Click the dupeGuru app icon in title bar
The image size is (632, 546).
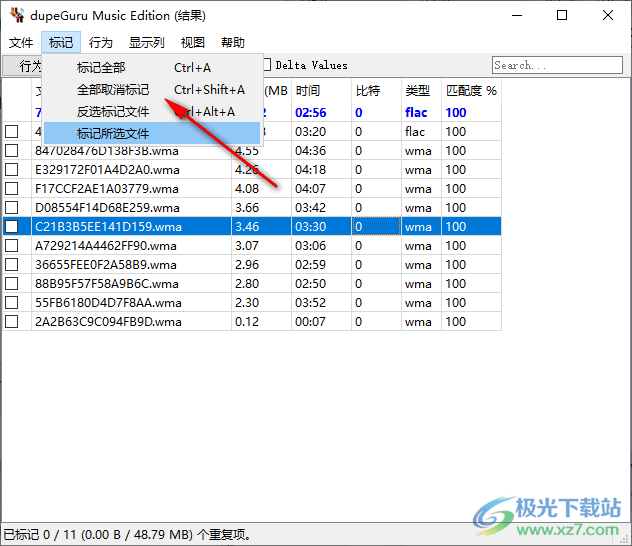(17, 16)
